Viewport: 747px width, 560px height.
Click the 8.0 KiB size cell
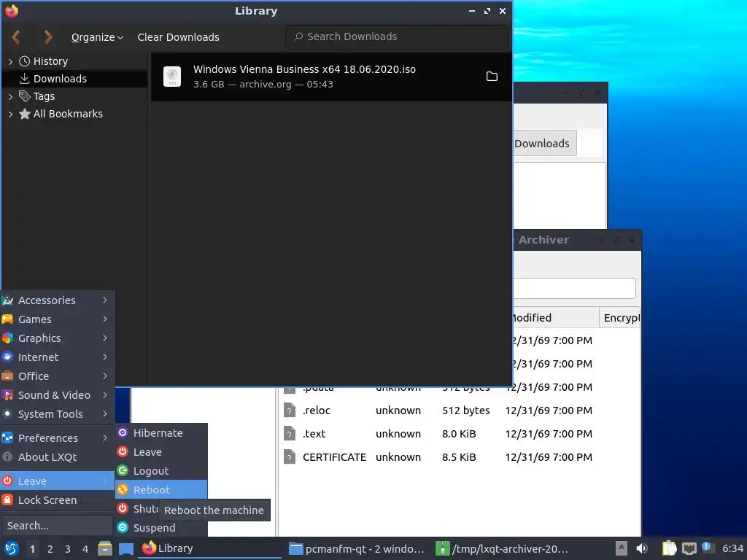459,434
